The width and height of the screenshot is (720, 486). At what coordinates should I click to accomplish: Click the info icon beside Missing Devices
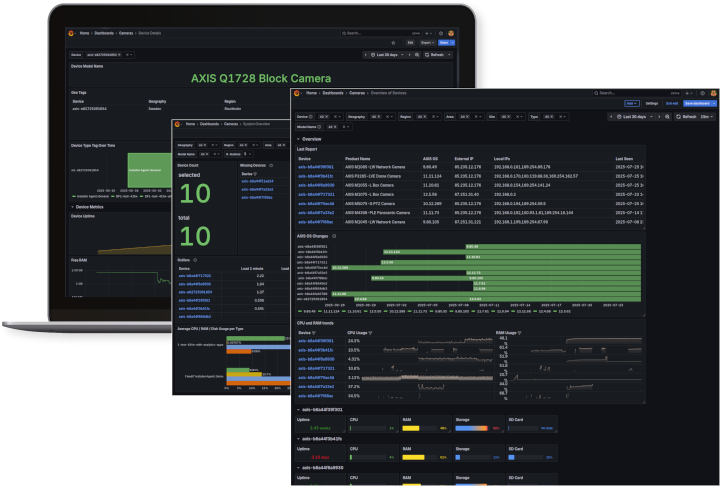click(271, 165)
